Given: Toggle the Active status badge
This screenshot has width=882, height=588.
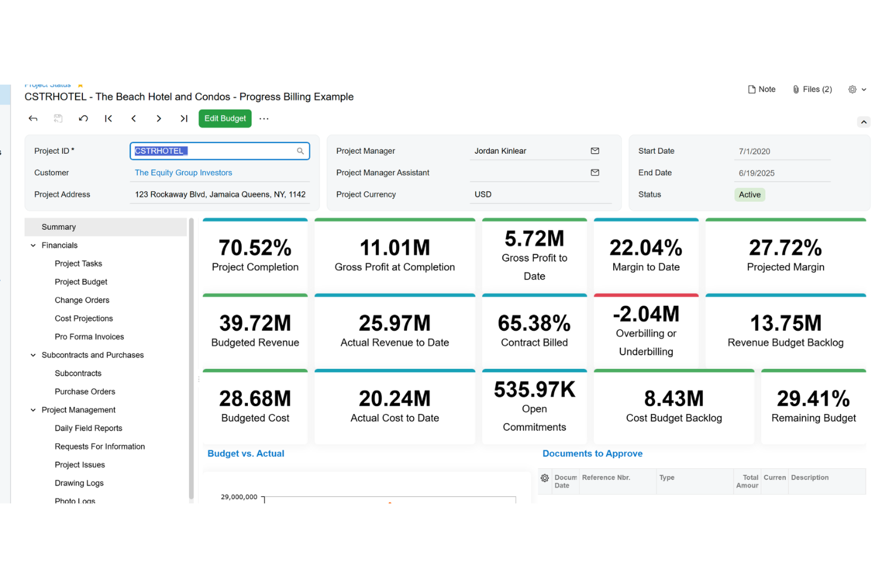Looking at the screenshot, I should (749, 194).
